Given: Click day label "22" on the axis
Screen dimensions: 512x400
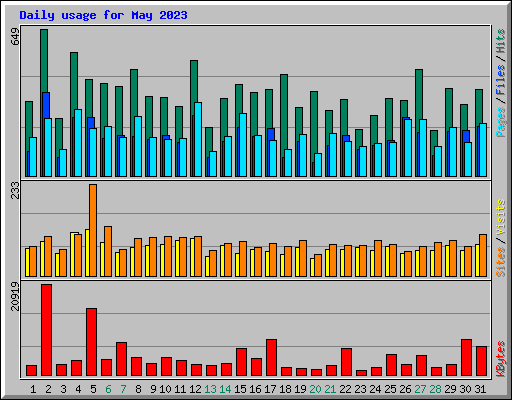Looking at the screenshot, I should click(x=345, y=389).
